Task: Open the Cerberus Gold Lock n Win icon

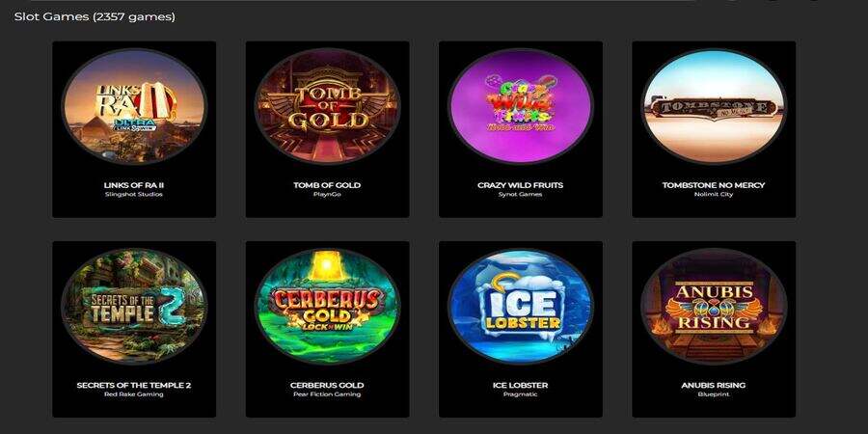Action: [327, 306]
